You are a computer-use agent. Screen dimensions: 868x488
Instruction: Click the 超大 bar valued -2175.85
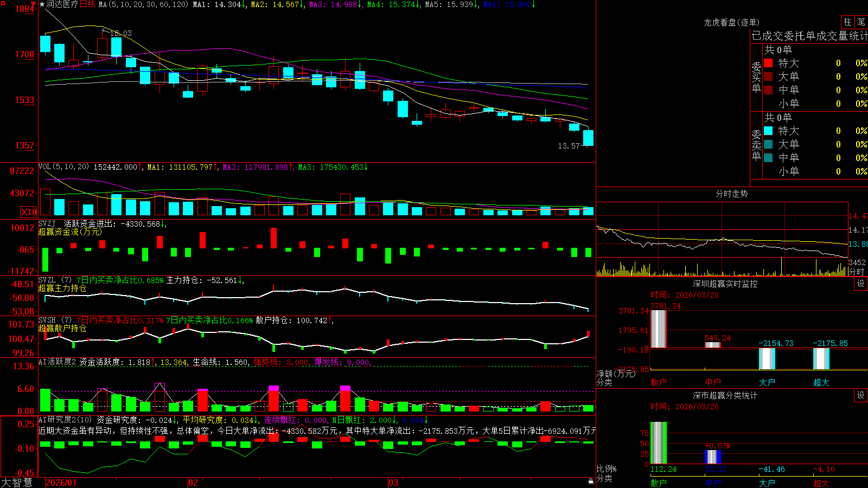821,358
